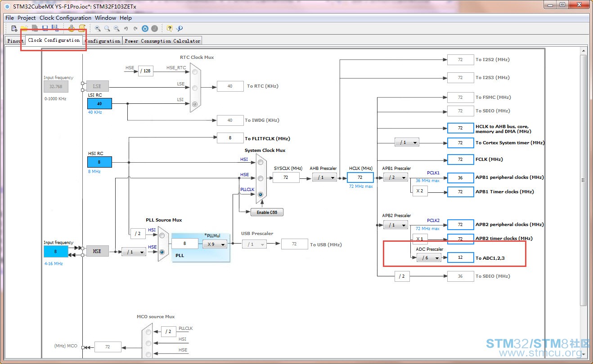The image size is (593, 364).
Task: Open the PLLMul X 9 dropdown
Action: pos(215,244)
